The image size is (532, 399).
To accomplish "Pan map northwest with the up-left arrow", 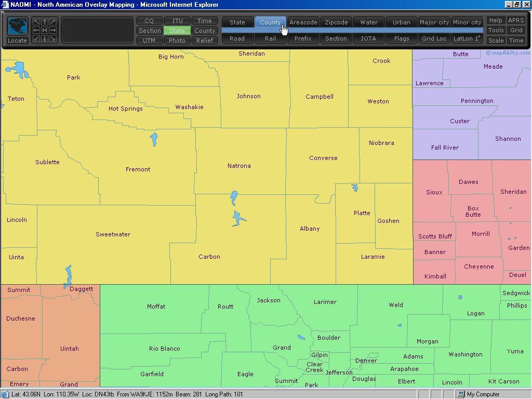I will [36, 22].
